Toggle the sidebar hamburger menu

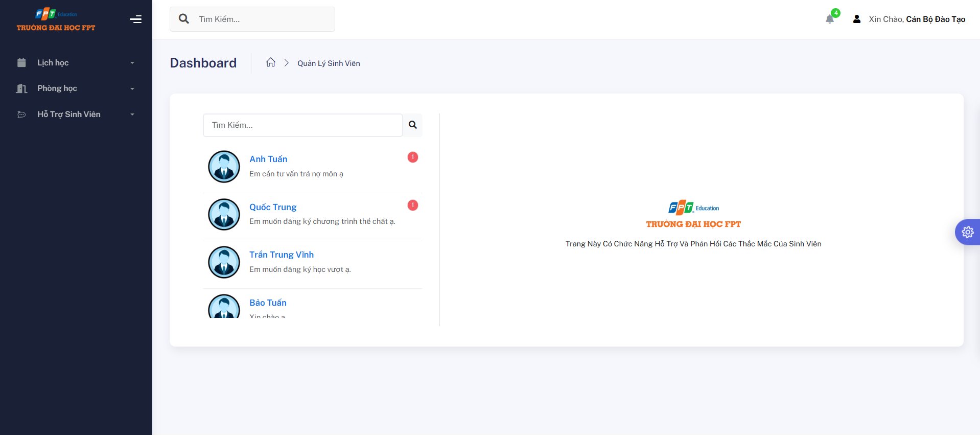coord(135,19)
